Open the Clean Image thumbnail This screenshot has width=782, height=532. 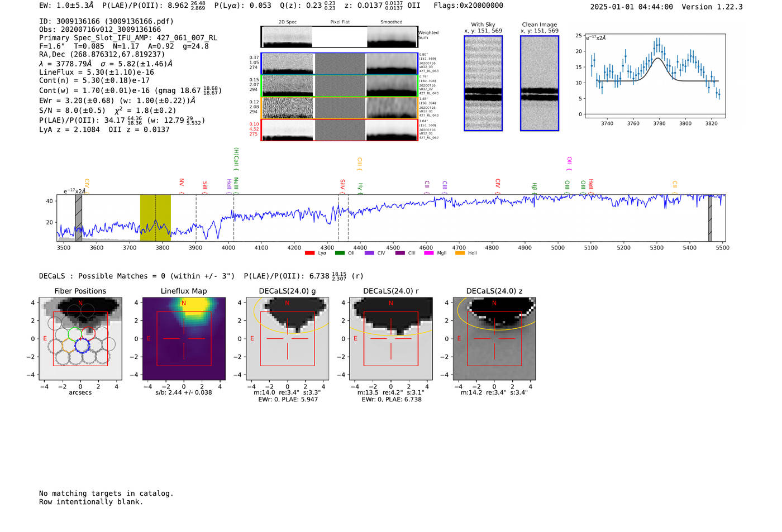(540, 83)
